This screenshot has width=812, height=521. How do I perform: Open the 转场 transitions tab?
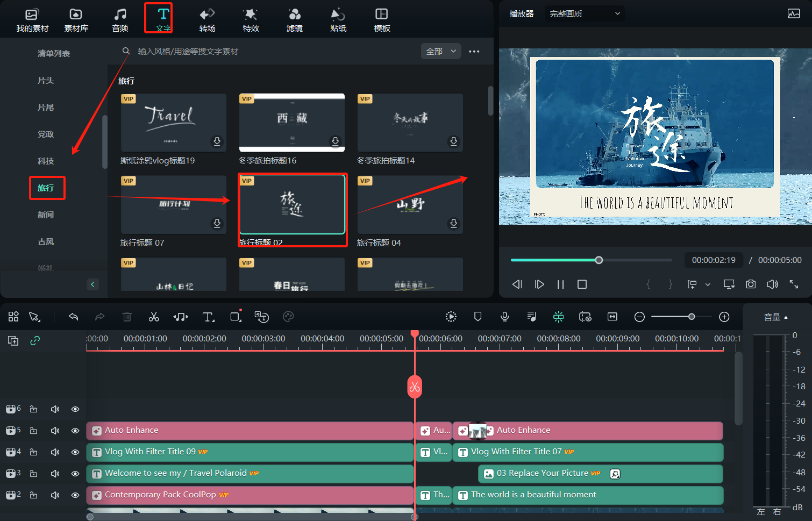tap(207, 20)
